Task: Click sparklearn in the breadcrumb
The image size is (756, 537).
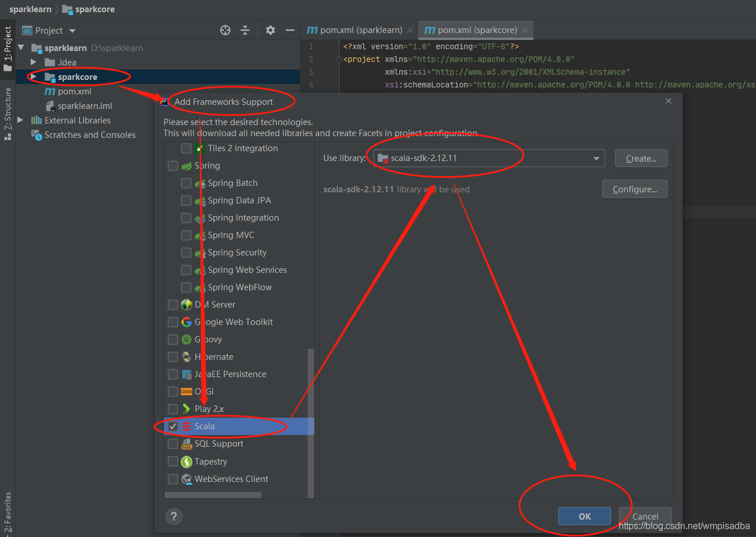Action: click(x=30, y=9)
